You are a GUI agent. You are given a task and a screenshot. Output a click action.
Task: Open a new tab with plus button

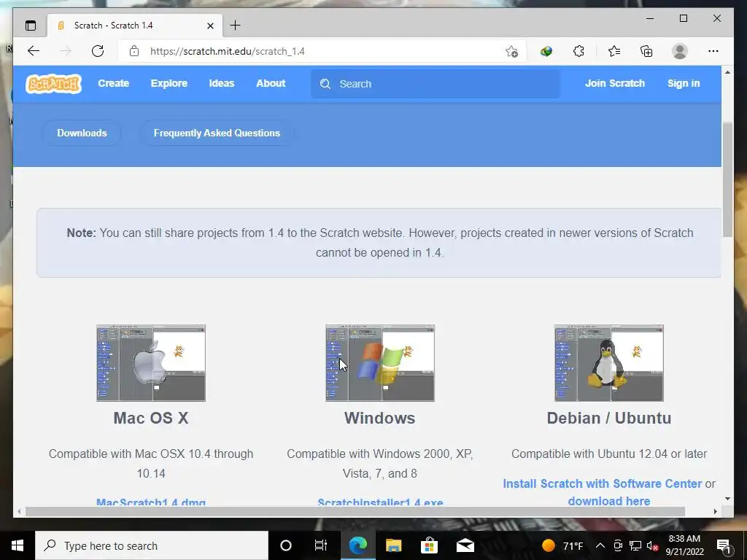coord(235,26)
